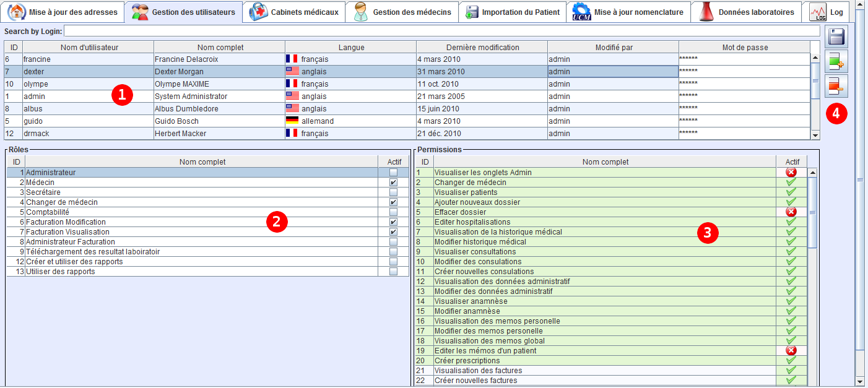This screenshot has width=868, height=388.
Task: Click the user table scrollbar down arrow
Action: 815,135
